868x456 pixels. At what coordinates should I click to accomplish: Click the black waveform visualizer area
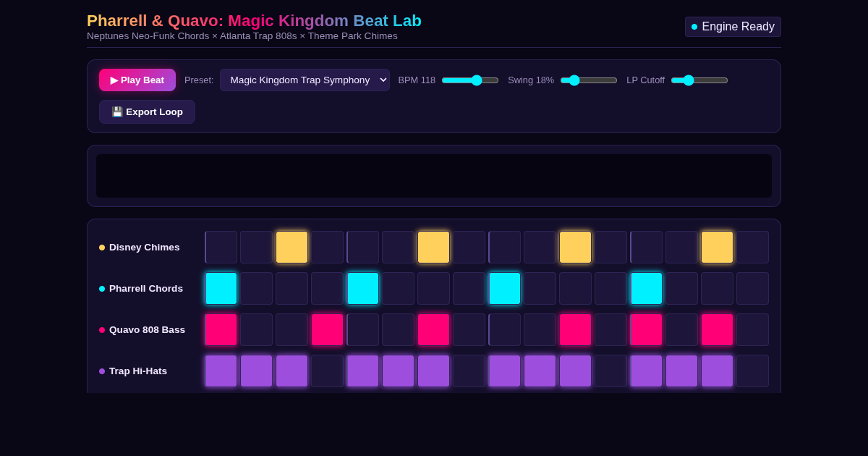pyautogui.click(x=434, y=176)
